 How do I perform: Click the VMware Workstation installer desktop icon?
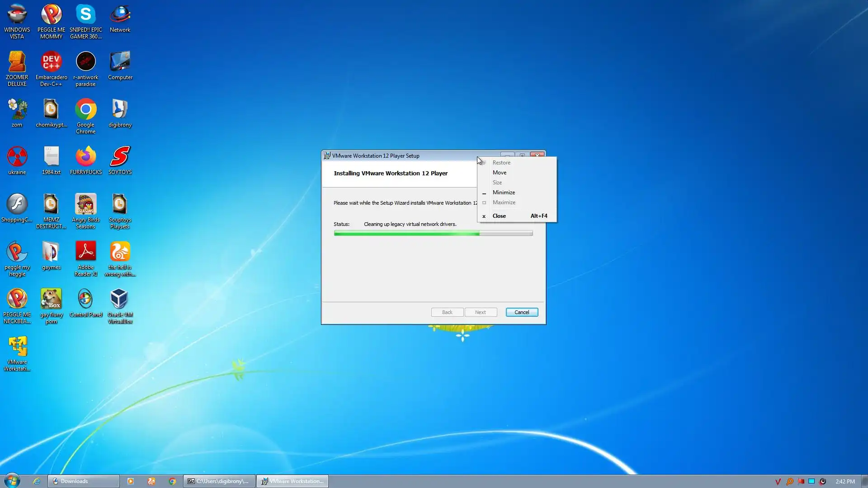click(17, 347)
